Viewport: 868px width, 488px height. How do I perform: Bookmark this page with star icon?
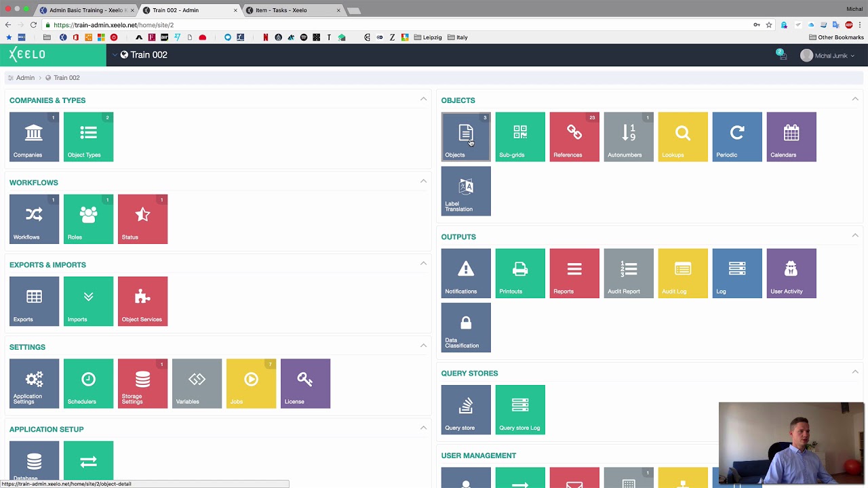769,25
